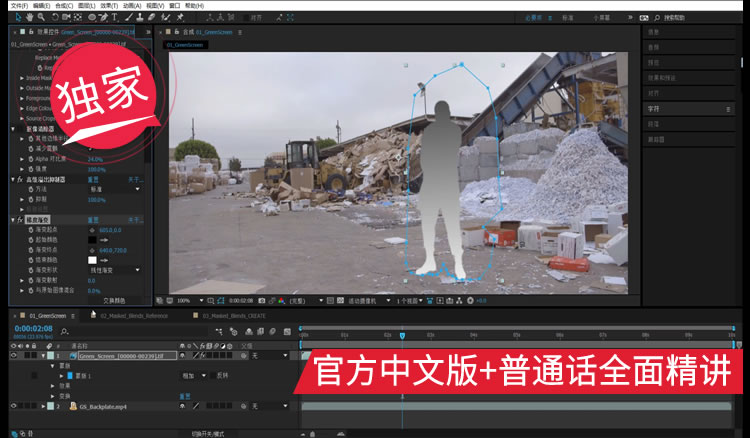The height and width of the screenshot is (438, 750).
Task: Select the Rotation tool
Action: point(55,17)
